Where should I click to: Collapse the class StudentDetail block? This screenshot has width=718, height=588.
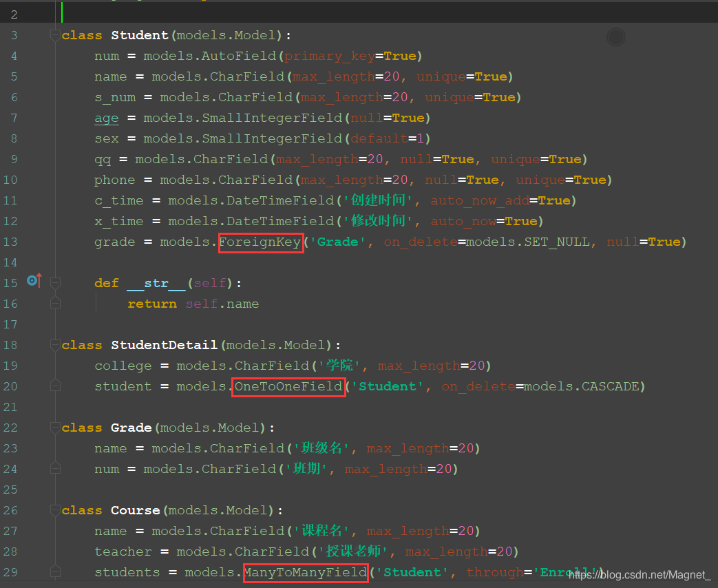pos(55,345)
